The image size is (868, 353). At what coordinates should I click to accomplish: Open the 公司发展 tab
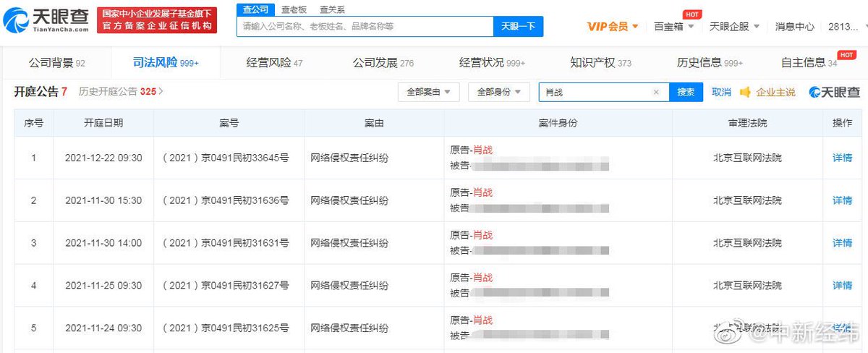pos(383,63)
